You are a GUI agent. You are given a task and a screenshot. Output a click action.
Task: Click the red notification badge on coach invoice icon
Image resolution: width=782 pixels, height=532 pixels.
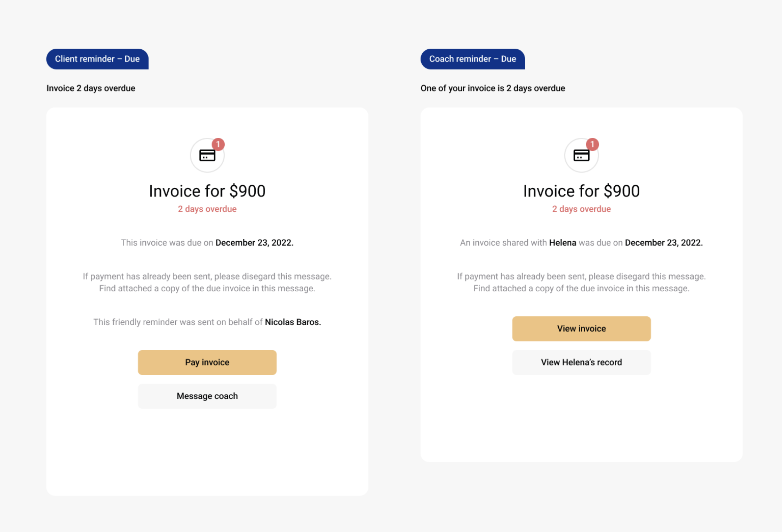click(x=592, y=144)
